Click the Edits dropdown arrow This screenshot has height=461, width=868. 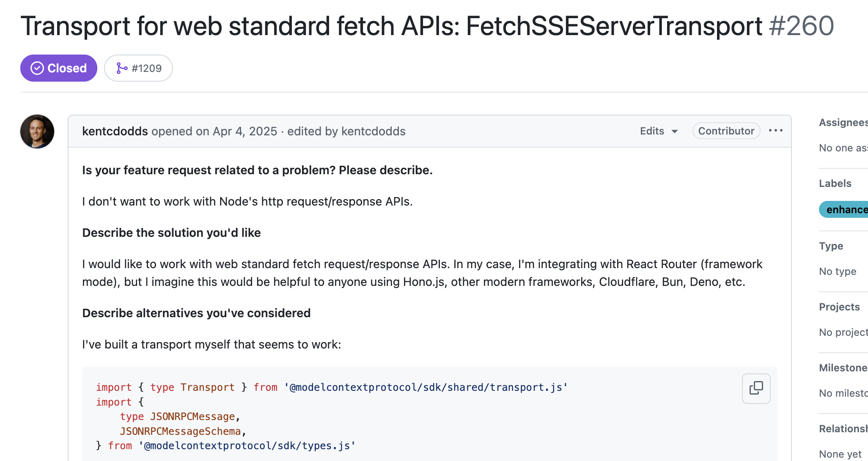point(675,132)
